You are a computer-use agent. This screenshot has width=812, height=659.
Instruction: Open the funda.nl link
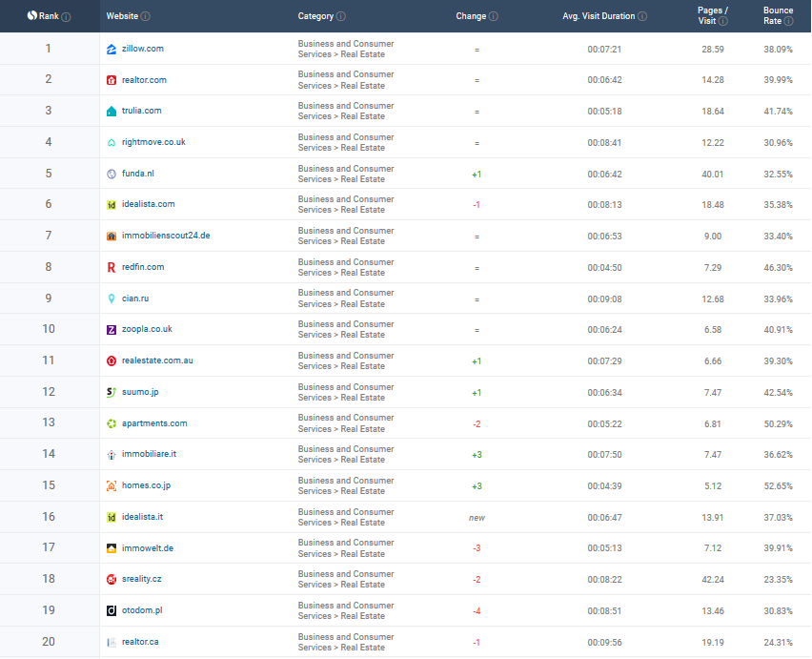point(138,174)
